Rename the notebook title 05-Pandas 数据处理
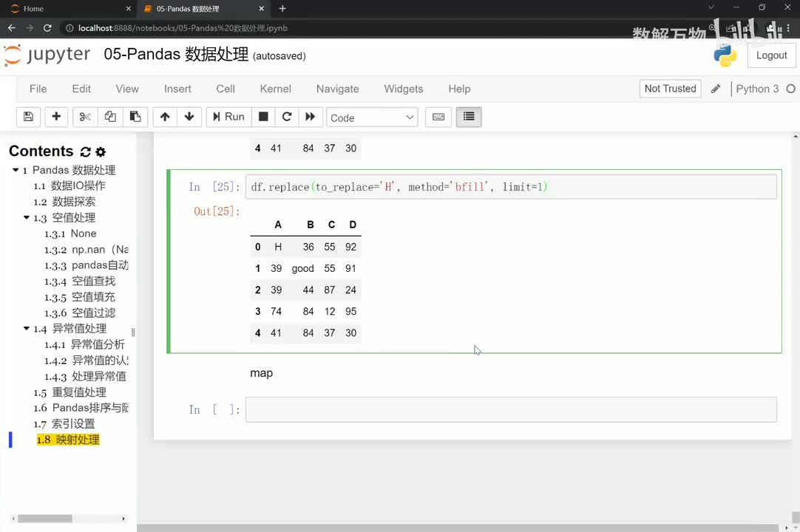800x532 pixels. click(176, 54)
